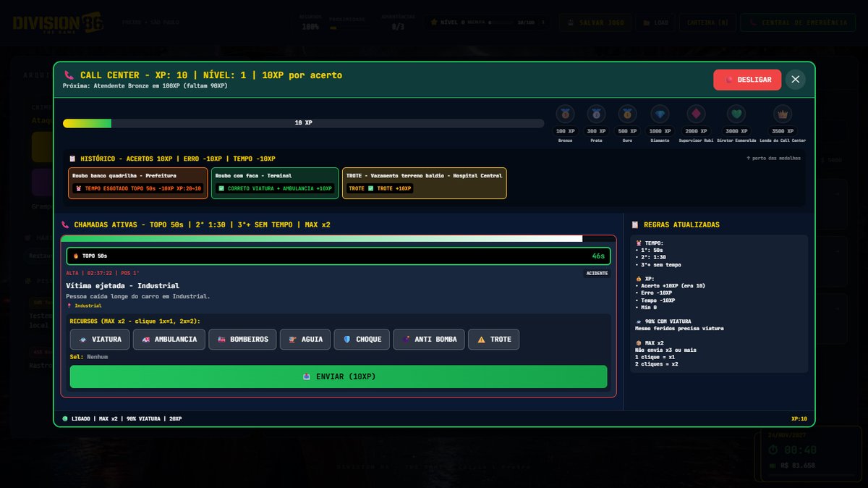This screenshot has width=868, height=488.
Task: Click the Prata silver medal icon
Action: (x=596, y=114)
